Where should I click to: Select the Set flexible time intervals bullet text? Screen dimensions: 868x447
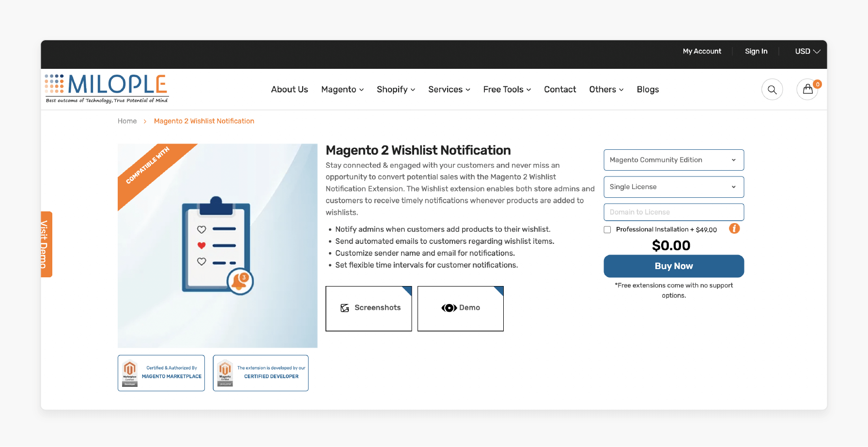click(426, 265)
